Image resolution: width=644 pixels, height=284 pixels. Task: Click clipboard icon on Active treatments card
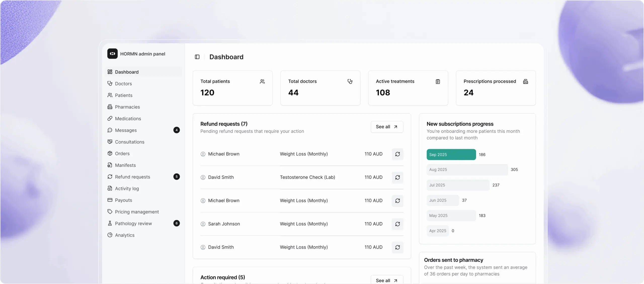tap(438, 82)
